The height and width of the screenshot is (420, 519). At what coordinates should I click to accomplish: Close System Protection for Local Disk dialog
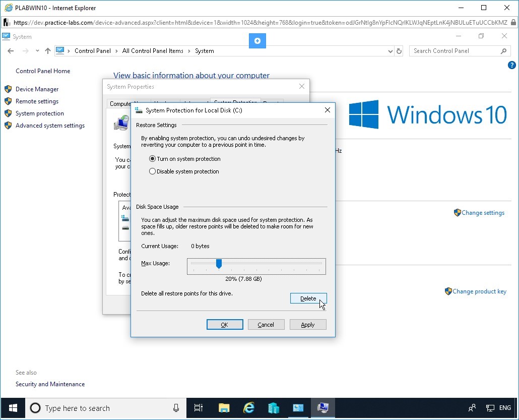tap(328, 110)
